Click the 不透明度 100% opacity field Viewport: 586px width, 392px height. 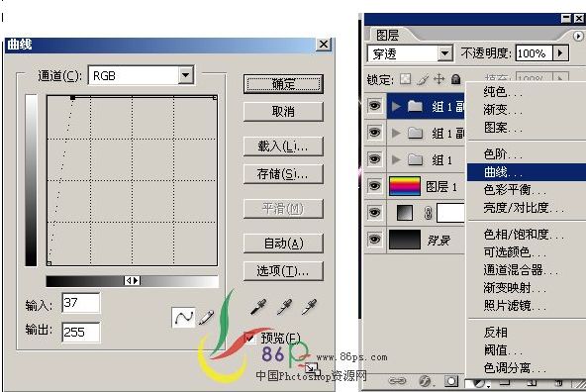(x=535, y=53)
